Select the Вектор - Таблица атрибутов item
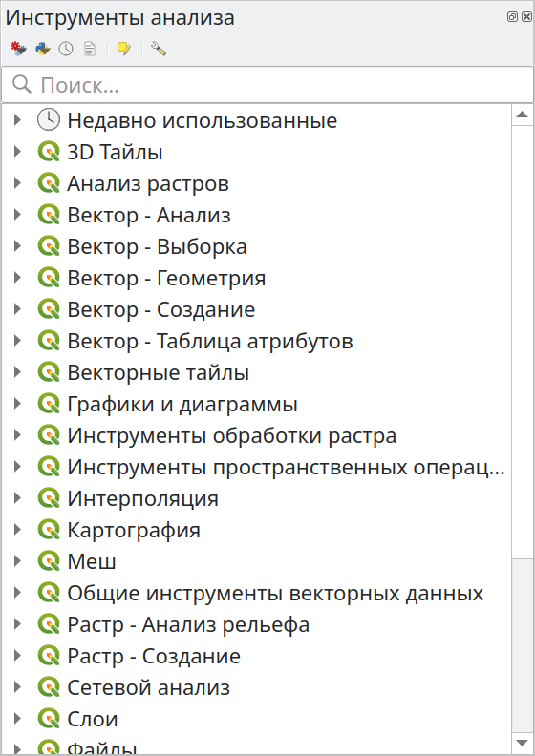The image size is (535, 756). pos(210,341)
